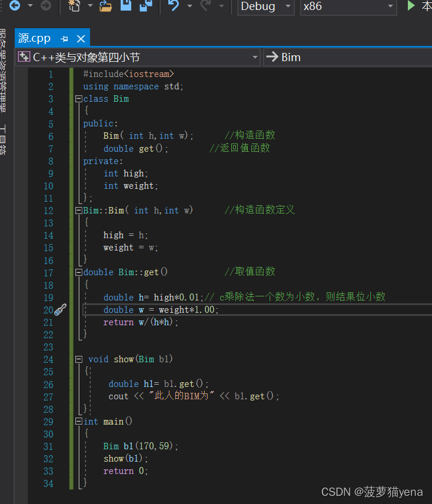Pin the 源.cpp tab
432x504 pixels.
point(64,39)
